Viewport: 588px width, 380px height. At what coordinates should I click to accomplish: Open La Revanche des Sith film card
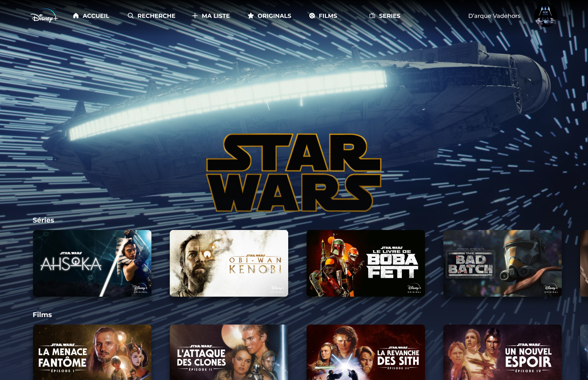[x=366, y=352]
